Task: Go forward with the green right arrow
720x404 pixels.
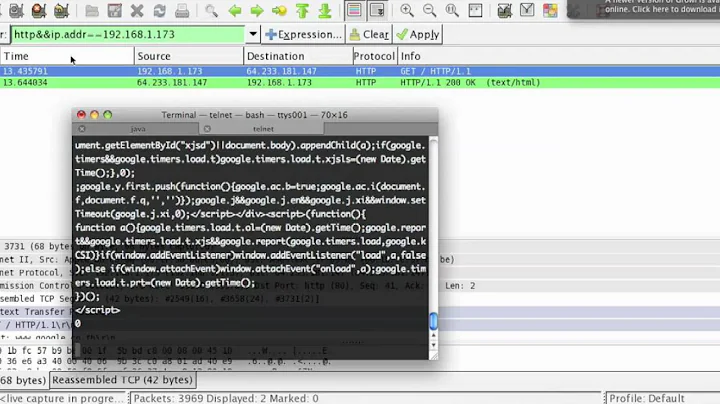Action: pyautogui.click(x=257, y=11)
